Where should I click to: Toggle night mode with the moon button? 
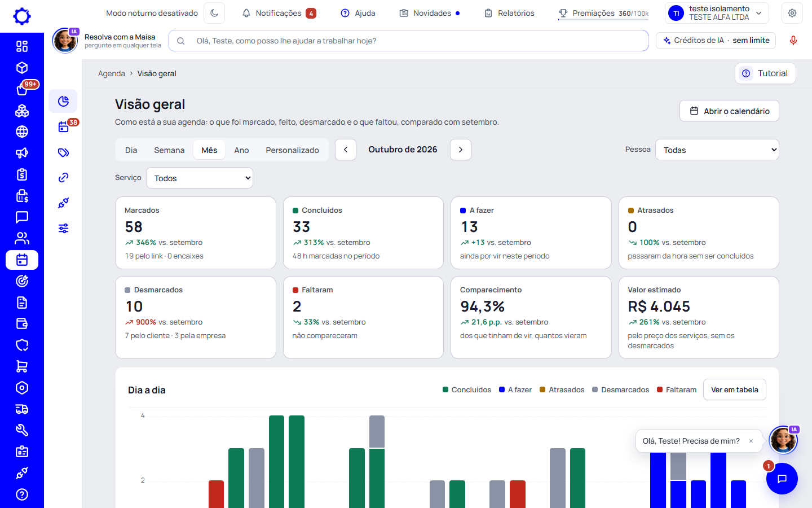coord(214,13)
